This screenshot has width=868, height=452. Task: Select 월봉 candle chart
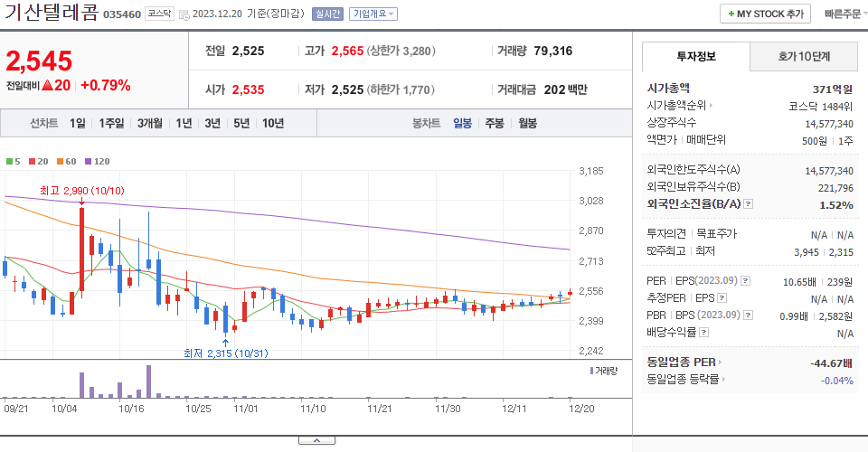point(527,123)
